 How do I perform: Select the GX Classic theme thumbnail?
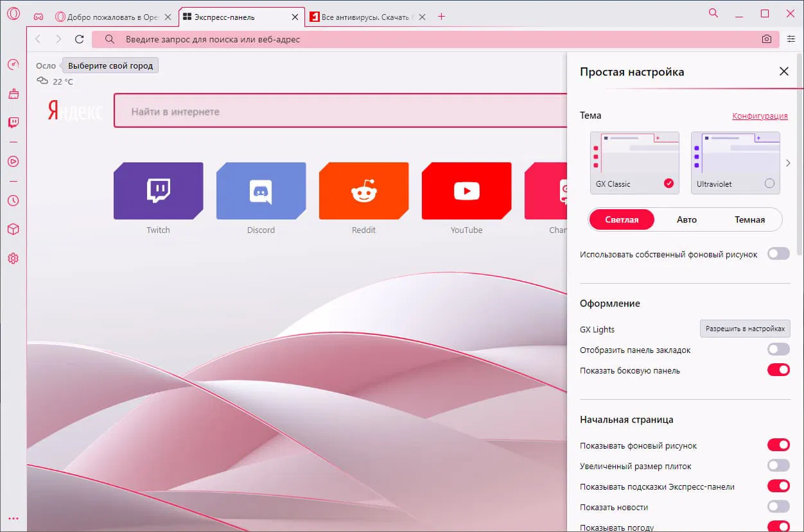coord(634,163)
